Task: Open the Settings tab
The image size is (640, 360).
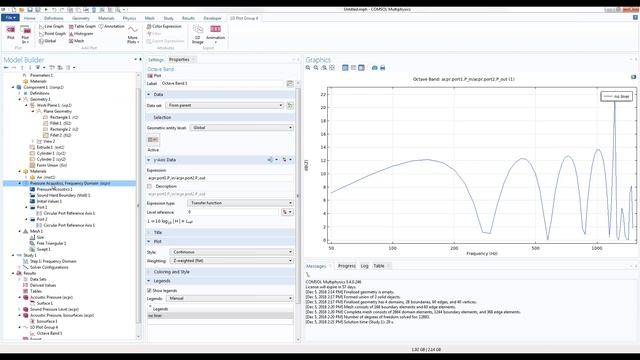Action: 156,60
